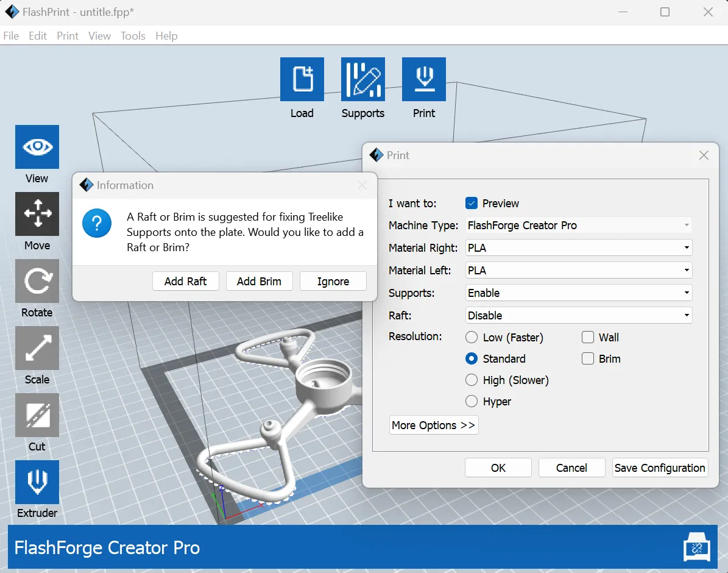Click the FlashPrint logo in title bar
728x573 pixels.
pos(12,12)
